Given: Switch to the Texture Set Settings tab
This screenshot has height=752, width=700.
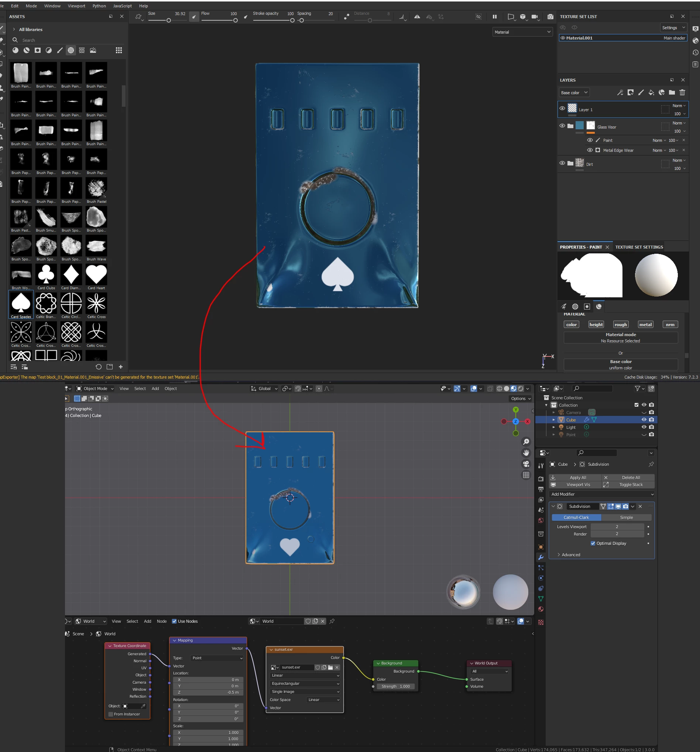Looking at the screenshot, I should [639, 247].
